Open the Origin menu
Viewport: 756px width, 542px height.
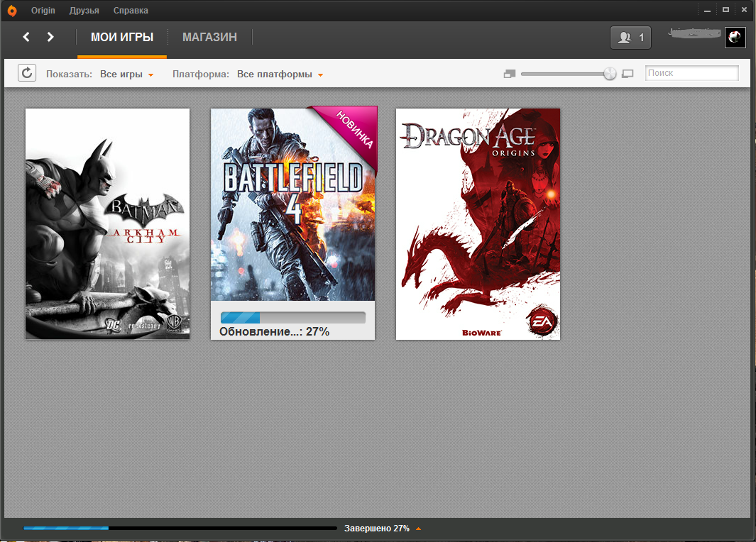click(x=43, y=10)
